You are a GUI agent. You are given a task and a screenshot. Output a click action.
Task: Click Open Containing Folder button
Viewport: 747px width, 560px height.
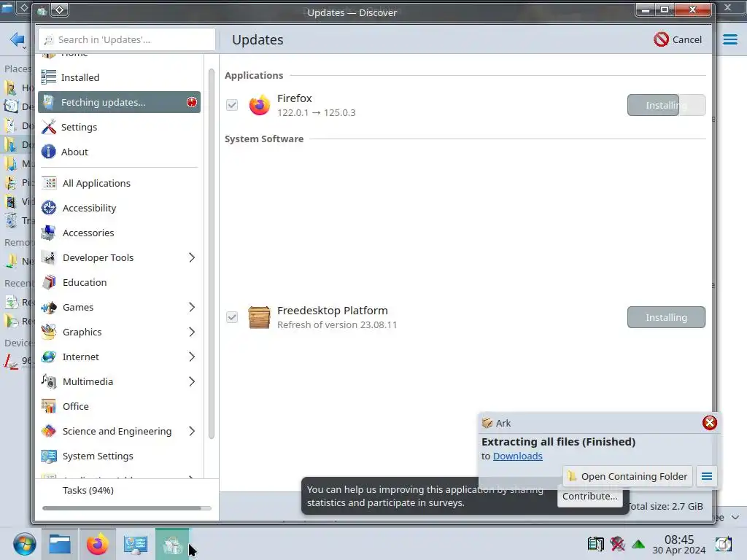[627, 476]
